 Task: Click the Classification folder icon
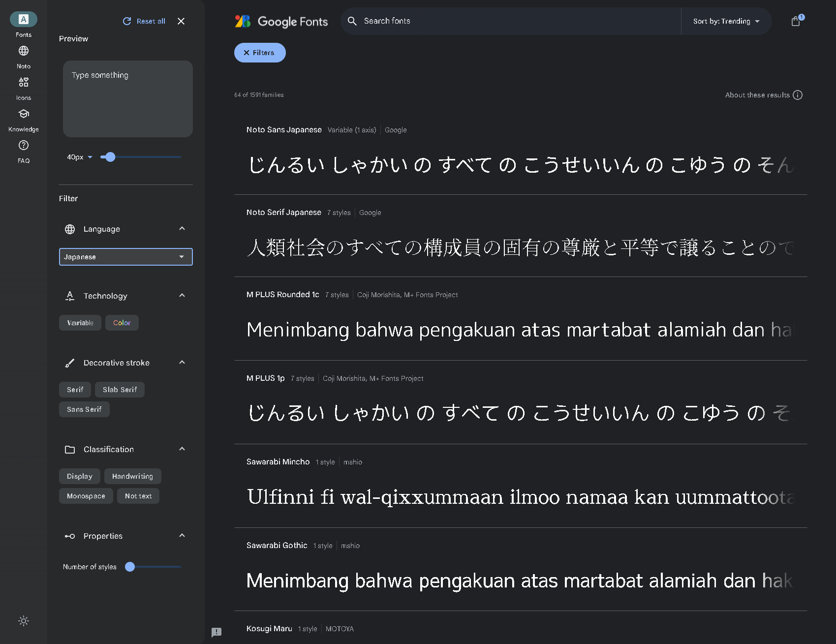pos(70,450)
